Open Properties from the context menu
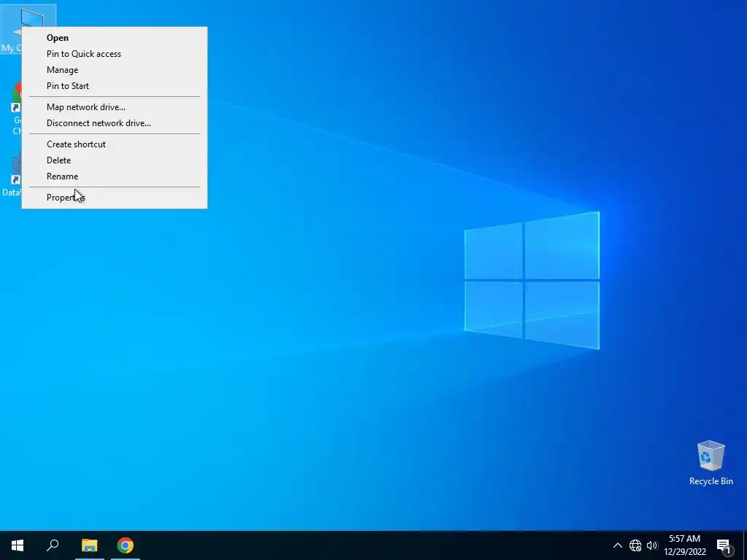The width and height of the screenshot is (747, 560). point(115,198)
